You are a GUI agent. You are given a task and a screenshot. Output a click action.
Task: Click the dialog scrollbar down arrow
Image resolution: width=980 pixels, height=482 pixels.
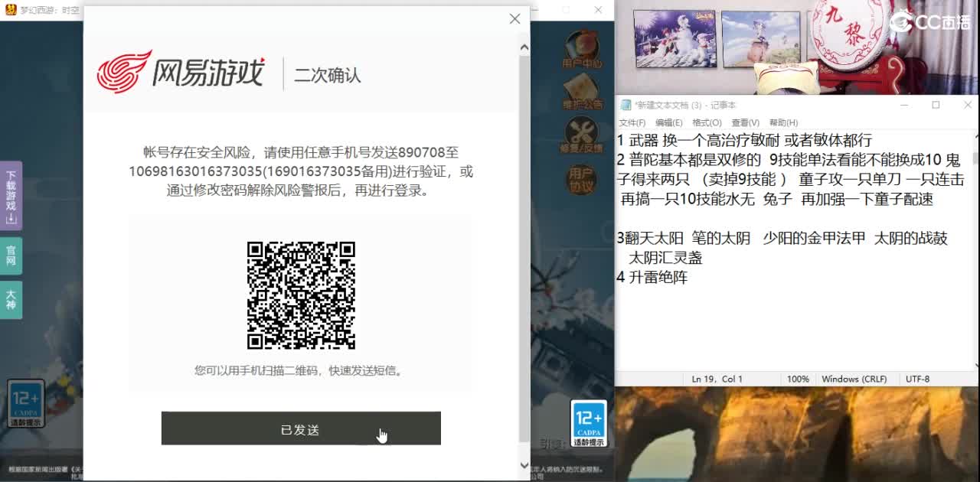tap(524, 464)
